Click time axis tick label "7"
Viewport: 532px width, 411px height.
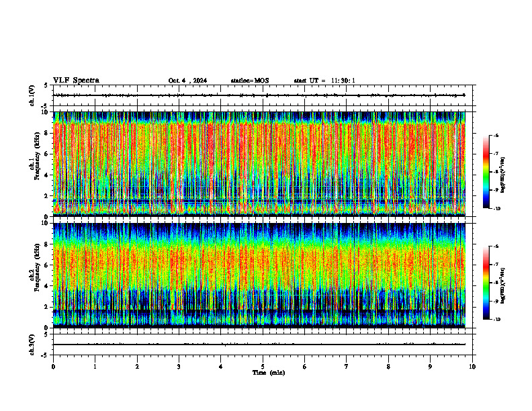[x=347, y=367]
